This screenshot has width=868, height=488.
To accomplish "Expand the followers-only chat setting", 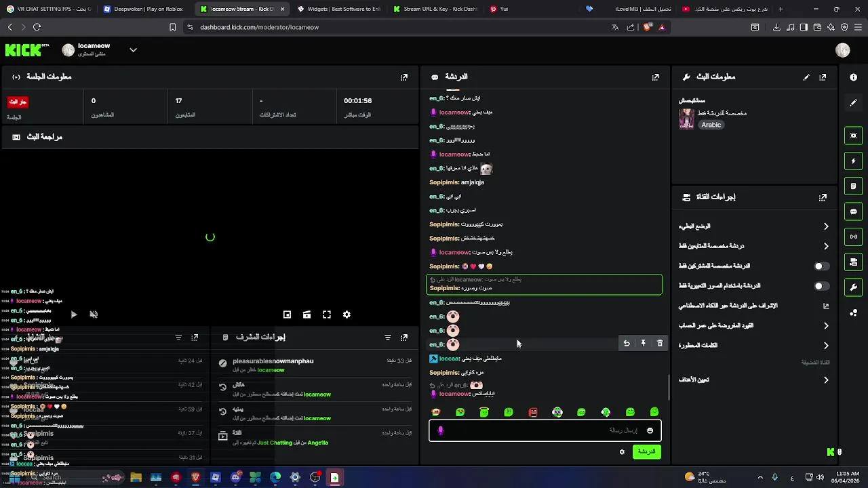I will point(754,246).
